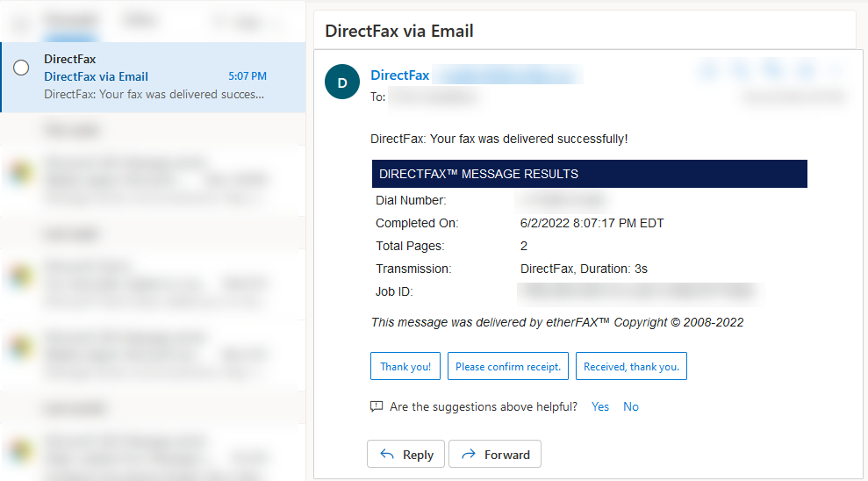Click the DIRECTFAX MESSAGE RESULTS dark banner
868x481 pixels.
point(589,174)
